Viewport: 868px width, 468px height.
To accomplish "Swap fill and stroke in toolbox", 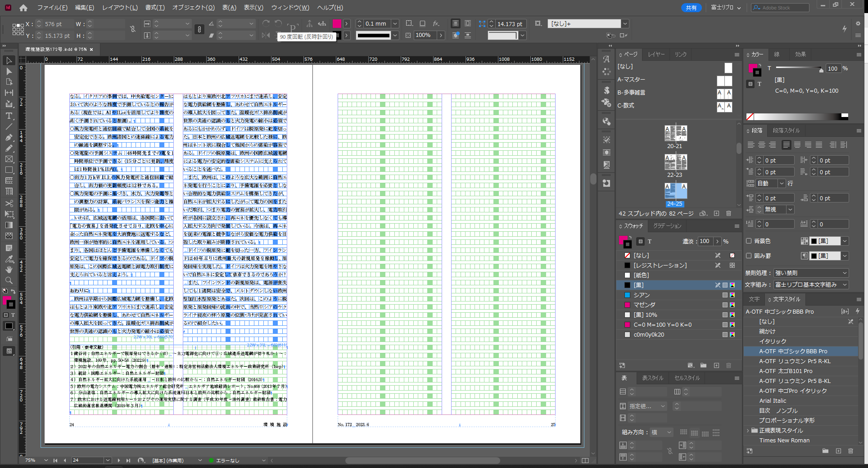I will (13, 291).
